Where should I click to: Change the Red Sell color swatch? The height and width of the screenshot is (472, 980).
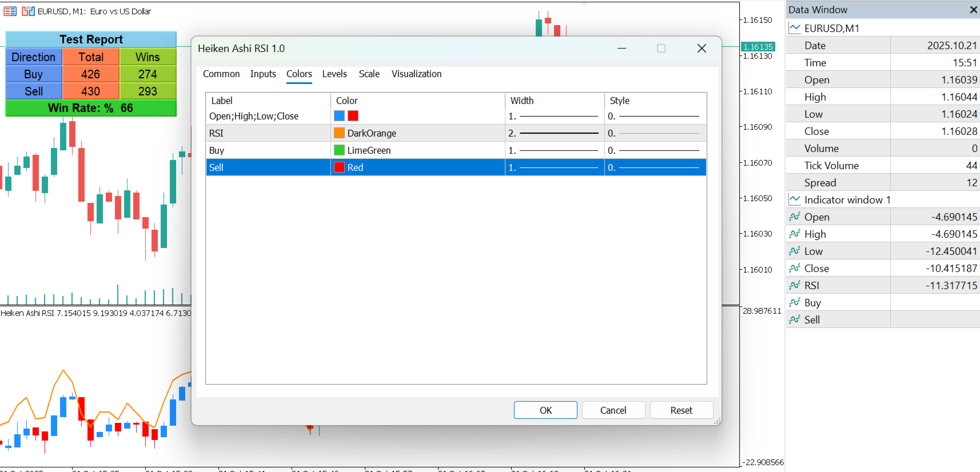[340, 167]
